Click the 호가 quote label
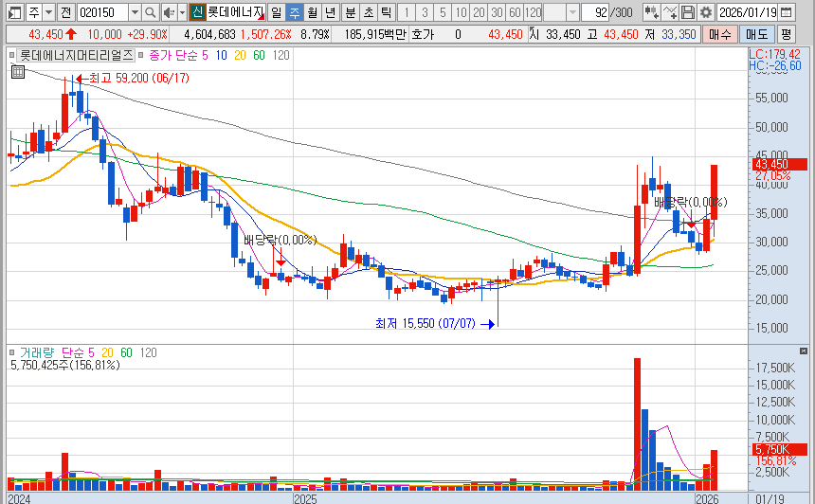 (x=422, y=35)
